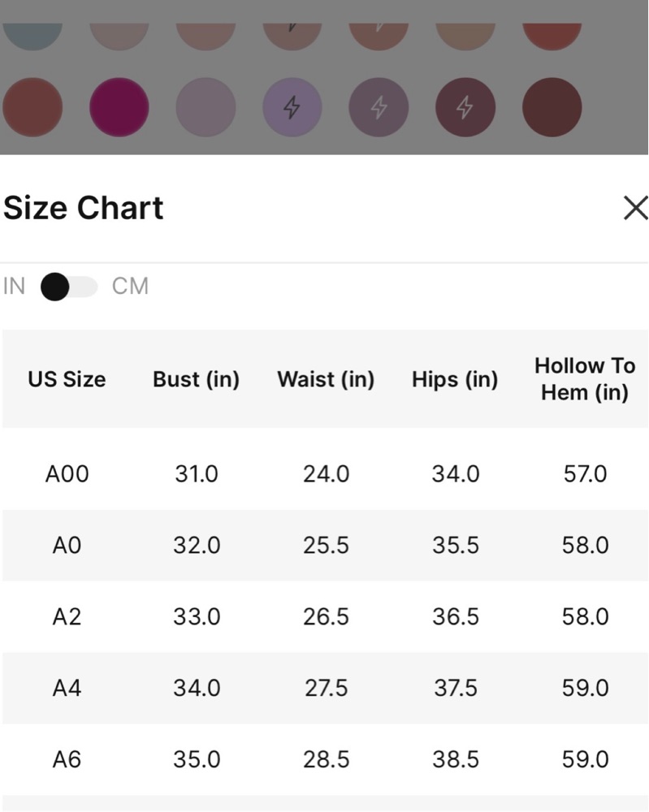Choose the lavender swatch with lightning bolt

pos(292,107)
